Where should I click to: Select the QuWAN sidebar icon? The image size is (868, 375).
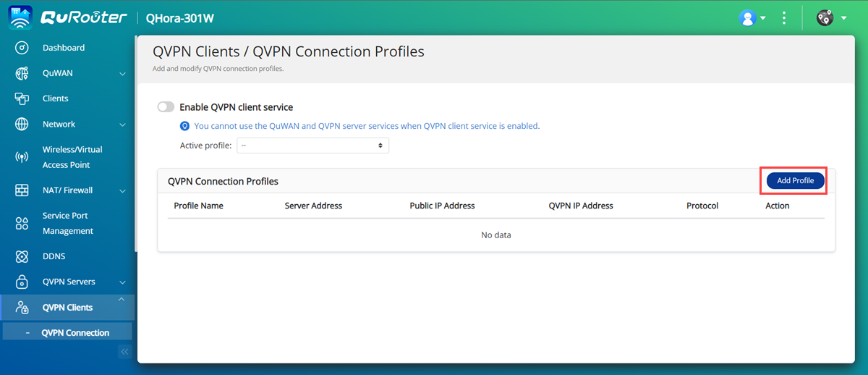pyautogui.click(x=22, y=73)
